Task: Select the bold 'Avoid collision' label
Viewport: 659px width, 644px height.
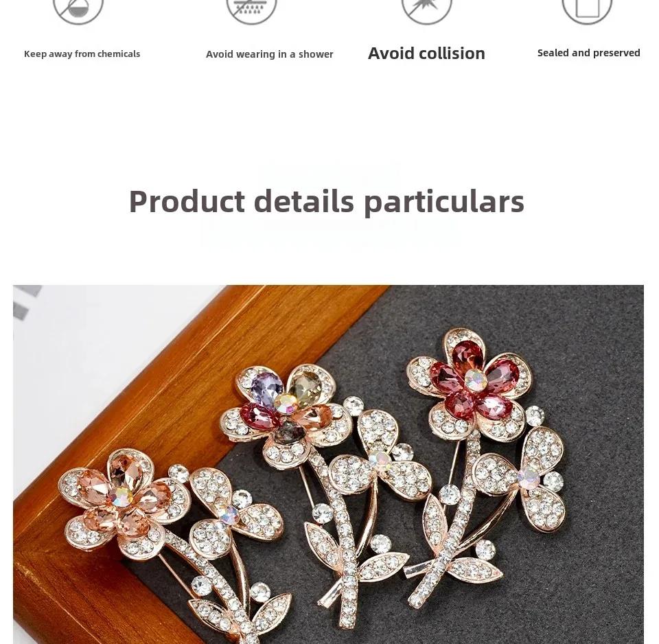Action: point(426,54)
